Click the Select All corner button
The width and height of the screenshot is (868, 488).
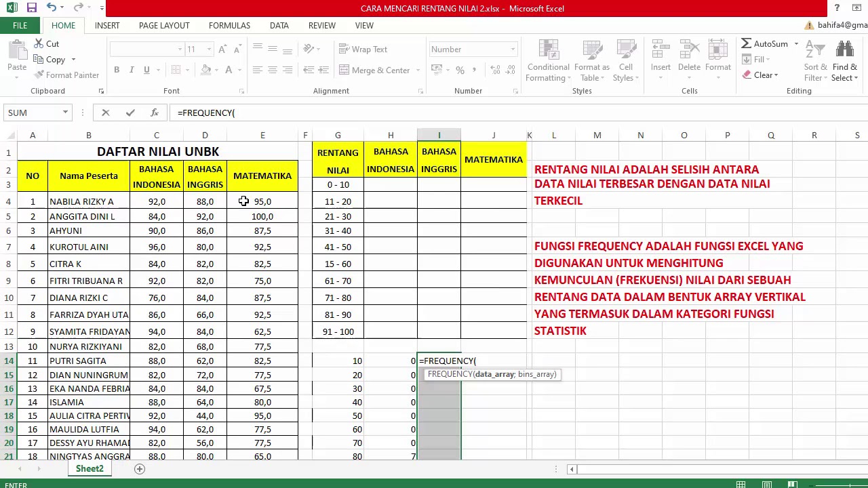pos(9,136)
